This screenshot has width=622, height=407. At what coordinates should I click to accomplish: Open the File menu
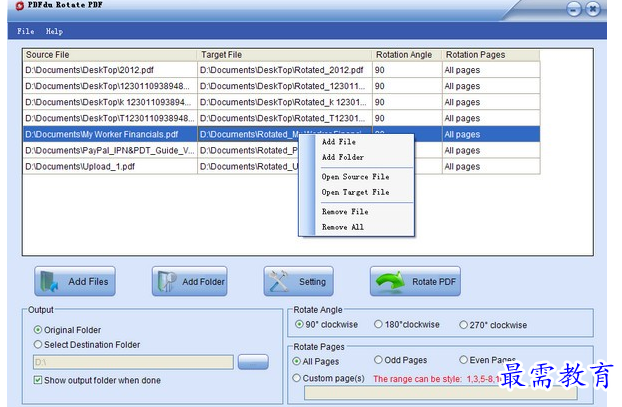pos(25,31)
